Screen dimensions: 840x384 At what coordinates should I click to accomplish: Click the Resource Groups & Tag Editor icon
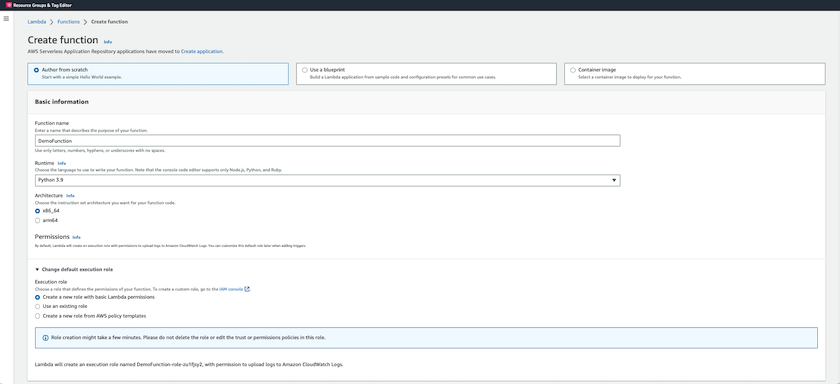tap(8, 5)
